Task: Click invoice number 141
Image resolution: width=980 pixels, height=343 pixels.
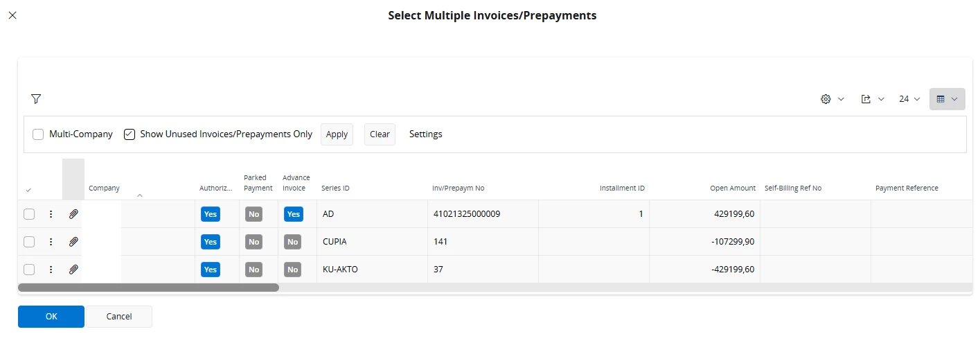Action: tap(440, 242)
